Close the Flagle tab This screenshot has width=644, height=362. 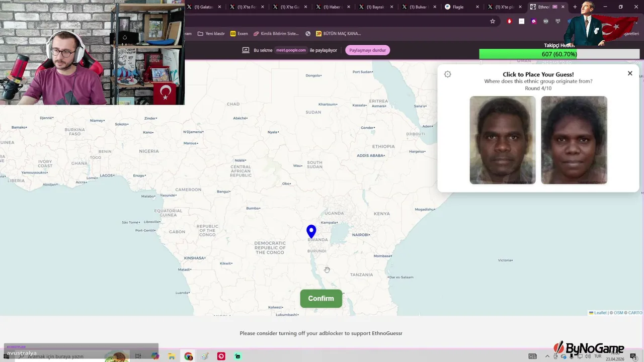[476, 7]
